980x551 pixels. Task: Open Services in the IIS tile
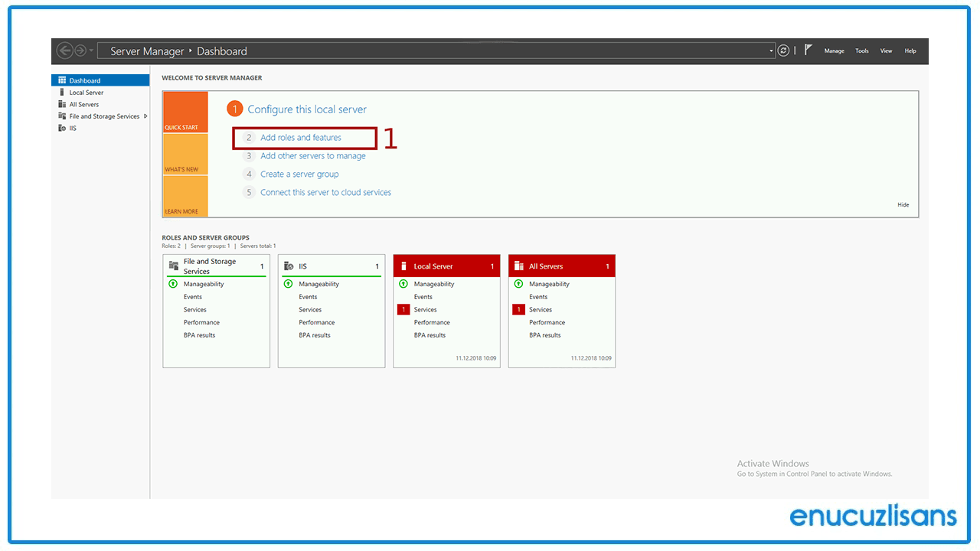310,310
